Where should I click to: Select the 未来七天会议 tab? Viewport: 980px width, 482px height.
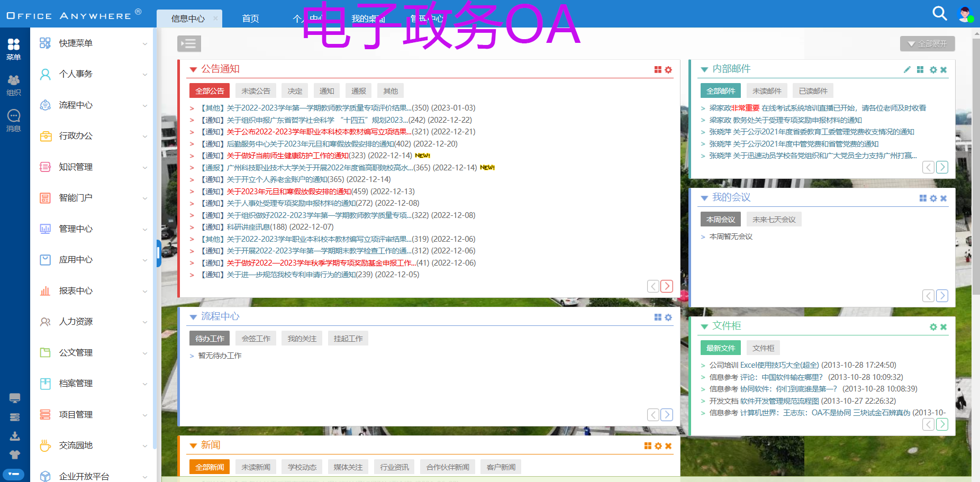tap(774, 220)
